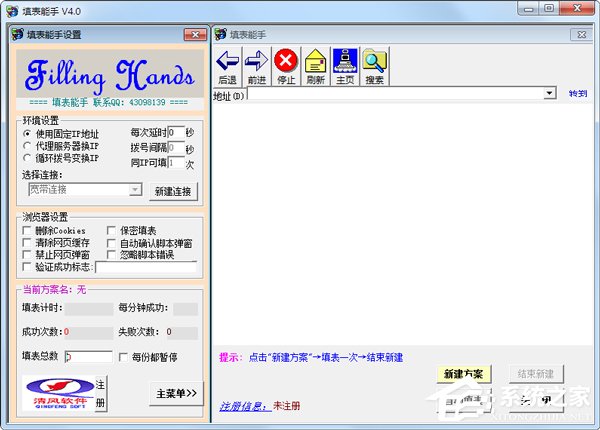This screenshot has width=600, height=430.
Task: Toggle the 忽略脚本错误 checkbox
Action: tap(111, 254)
